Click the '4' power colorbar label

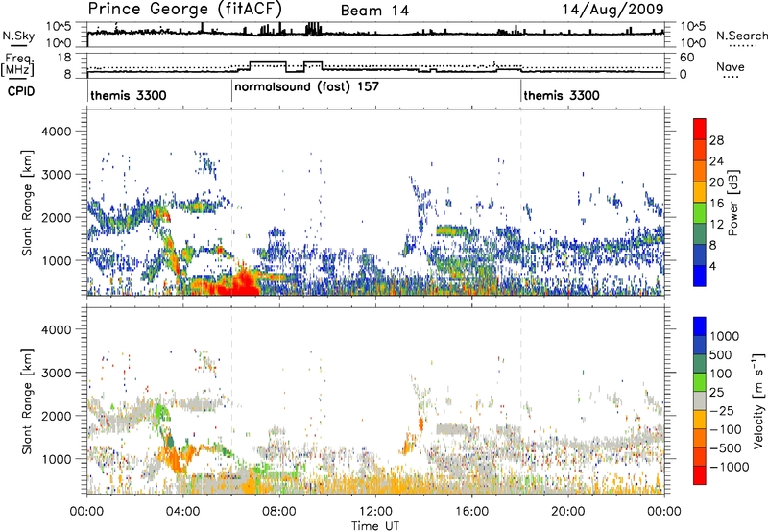(713, 267)
